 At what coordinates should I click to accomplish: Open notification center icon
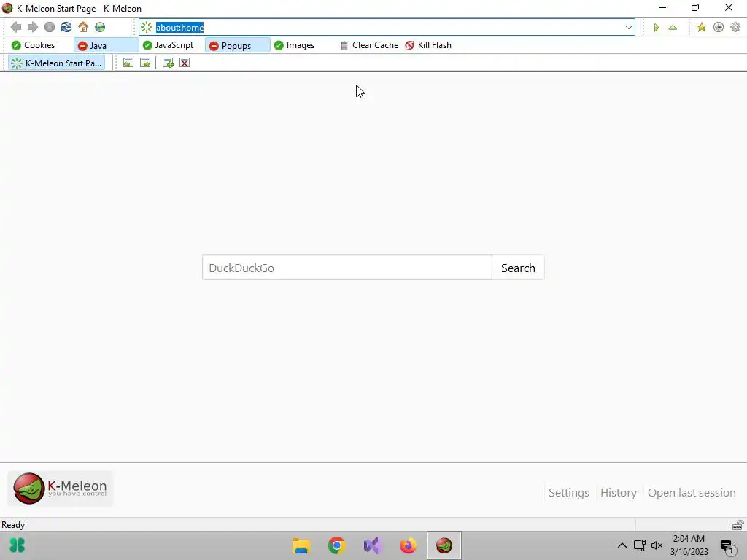coord(727,547)
